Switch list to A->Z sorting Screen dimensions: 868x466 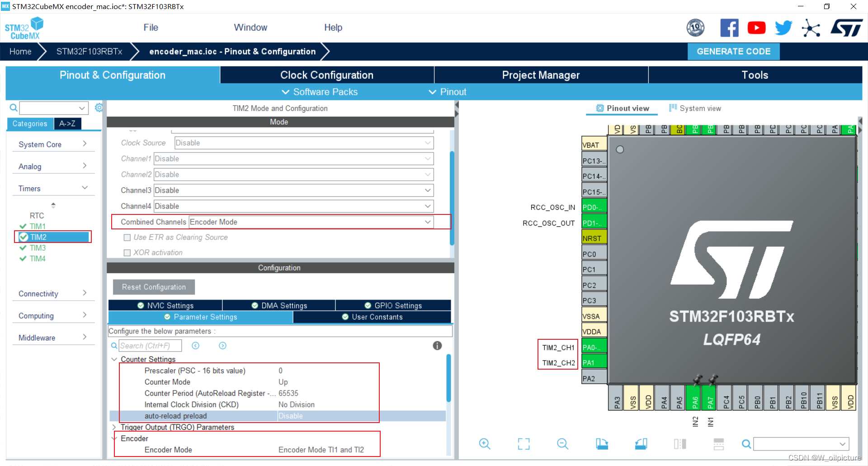pos(67,124)
